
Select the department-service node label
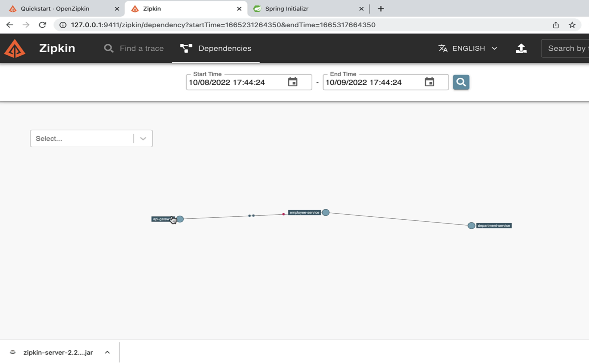point(494,226)
